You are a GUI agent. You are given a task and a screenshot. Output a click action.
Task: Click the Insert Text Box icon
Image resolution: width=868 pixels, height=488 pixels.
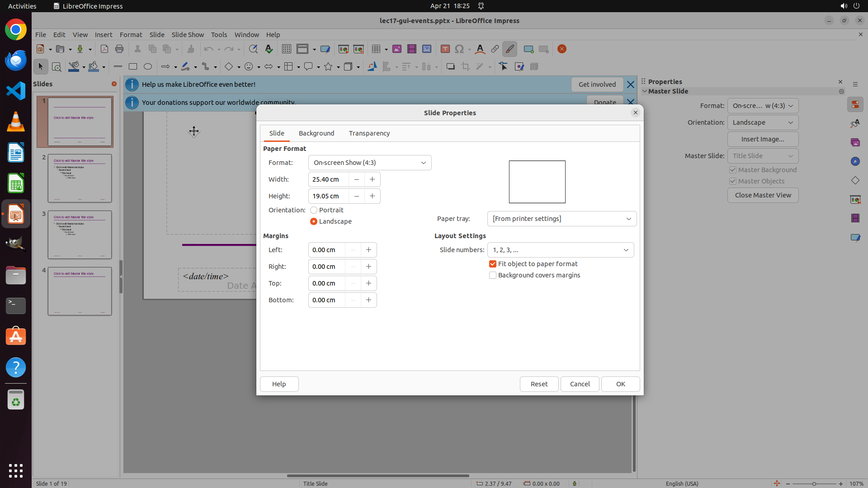(x=445, y=49)
